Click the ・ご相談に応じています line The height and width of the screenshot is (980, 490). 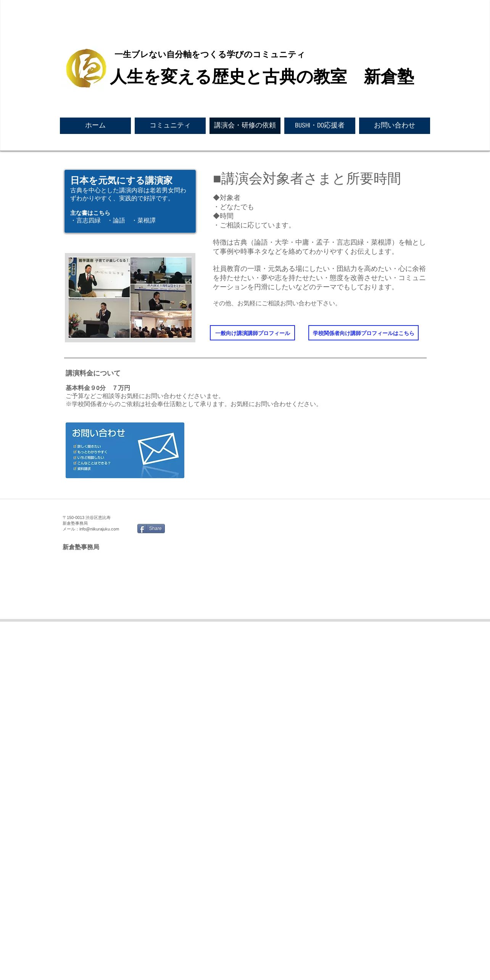point(253,225)
